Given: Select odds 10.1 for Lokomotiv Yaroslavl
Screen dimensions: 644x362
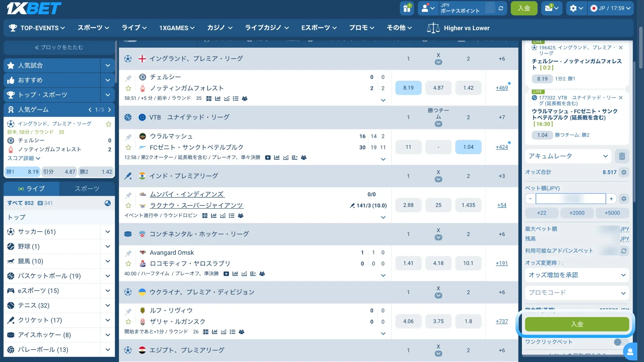Looking at the screenshot, I should tap(468, 263).
